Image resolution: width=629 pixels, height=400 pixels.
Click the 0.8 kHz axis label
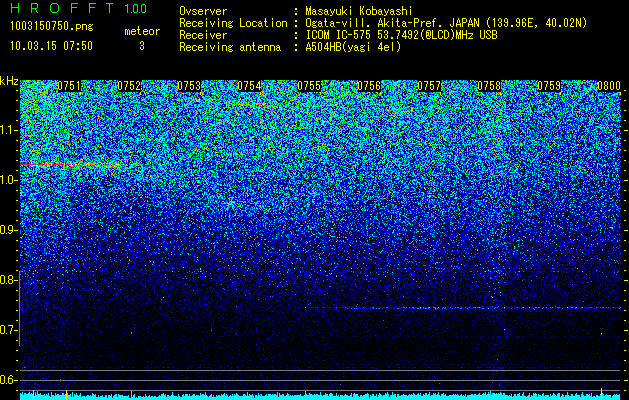pyautogui.click(x=8, y=280)
